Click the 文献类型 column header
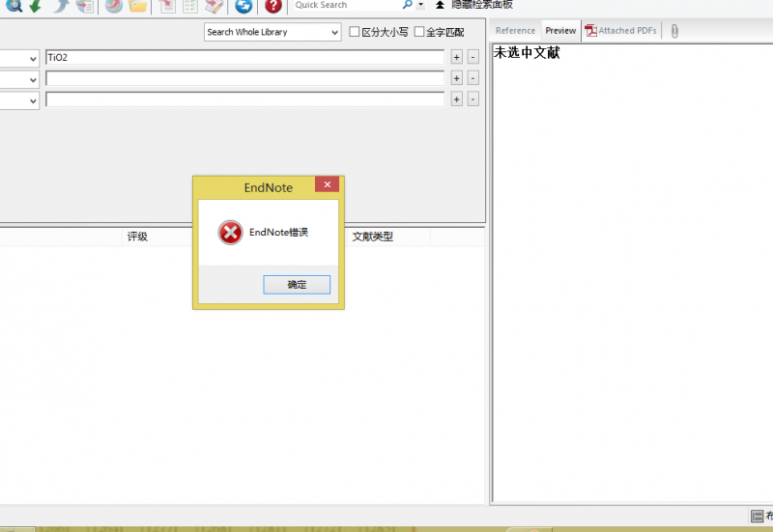The image size is (773, 532). [x=373, y=237]
